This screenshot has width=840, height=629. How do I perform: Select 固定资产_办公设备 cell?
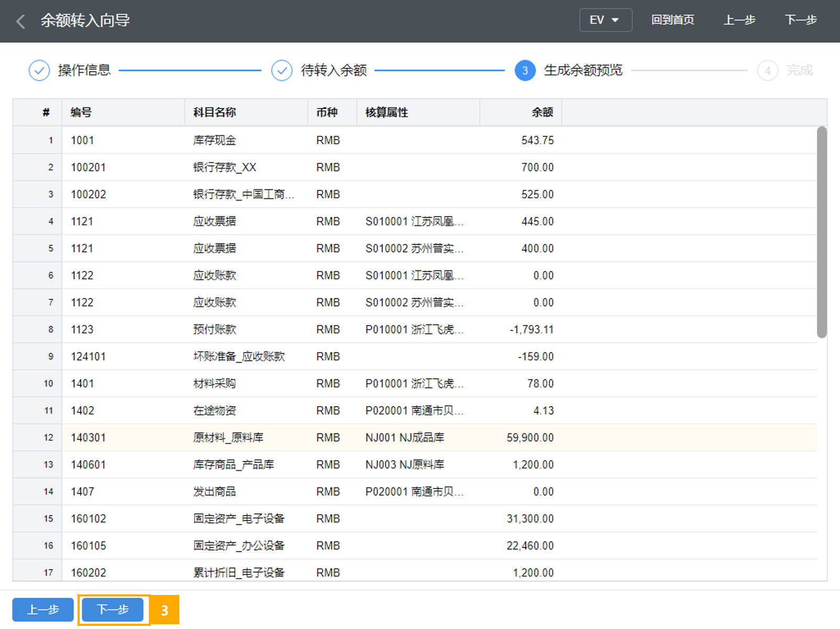pos(239,546)
